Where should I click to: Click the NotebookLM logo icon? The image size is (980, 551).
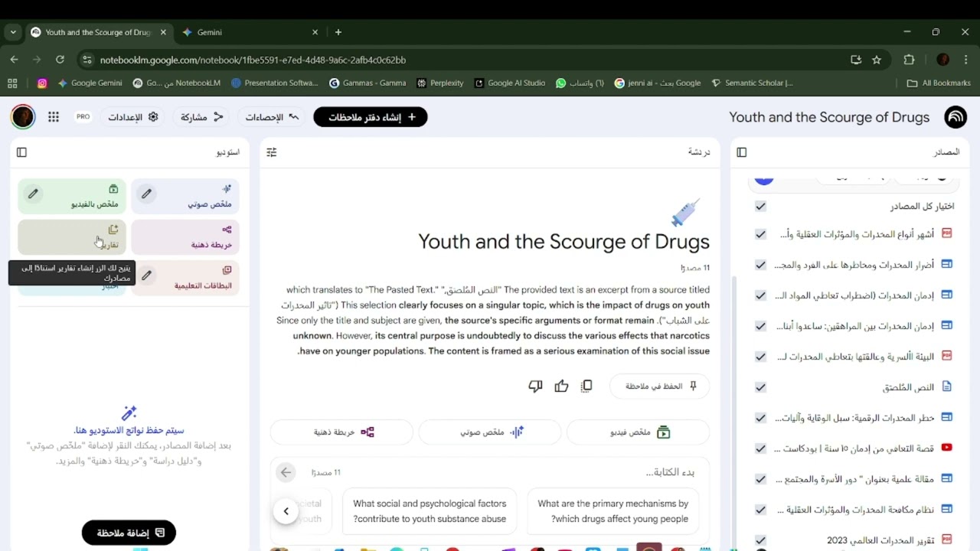pyautogui.click(x=955, y=117)
